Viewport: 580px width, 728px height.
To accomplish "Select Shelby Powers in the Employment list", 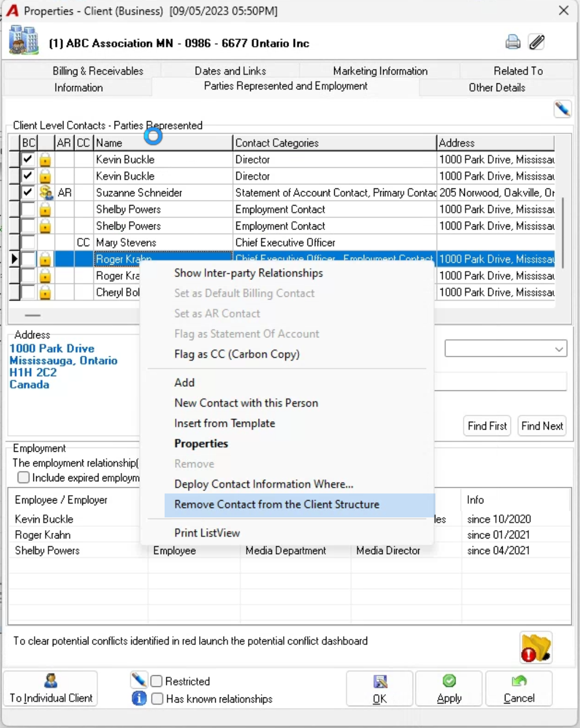I will coord(47,551).
